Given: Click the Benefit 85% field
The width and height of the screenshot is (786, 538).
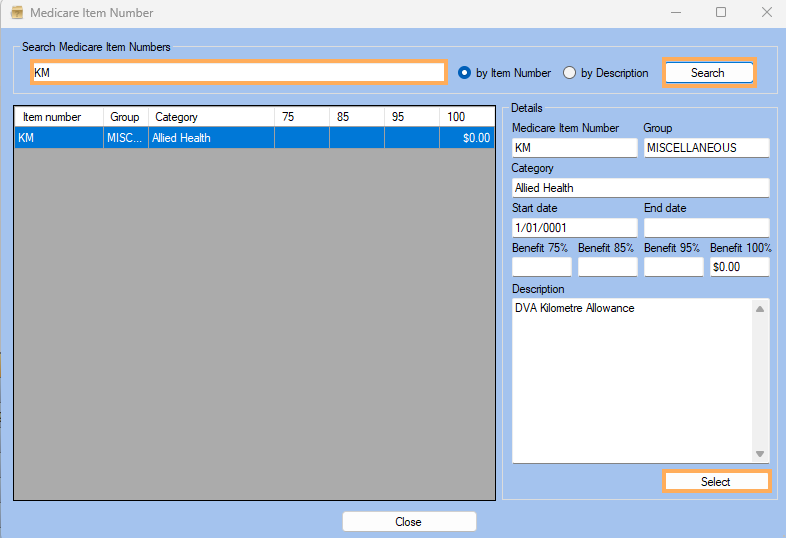Looking at the screenshot, I should [608, 267].
